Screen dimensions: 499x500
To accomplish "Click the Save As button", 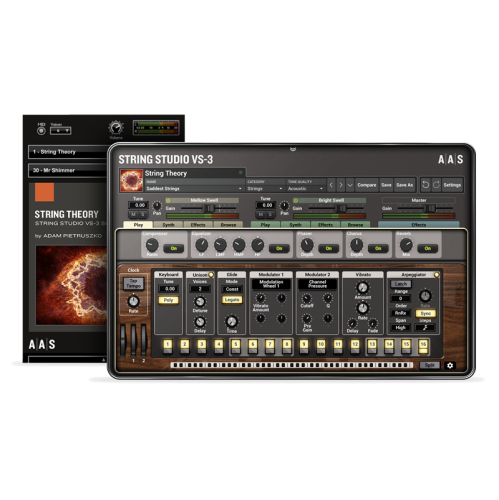I will tap(405, 185).
